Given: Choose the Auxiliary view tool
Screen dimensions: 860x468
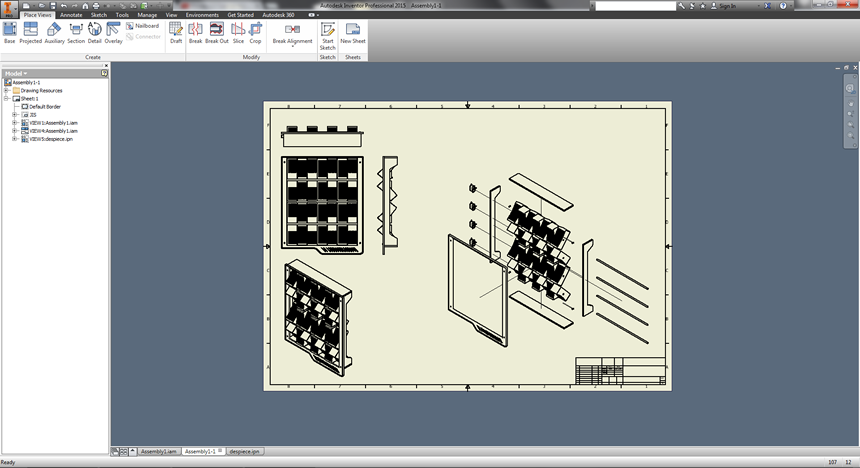Looking at the screenshot, I should pyautogui.click(x=54, y=33).
